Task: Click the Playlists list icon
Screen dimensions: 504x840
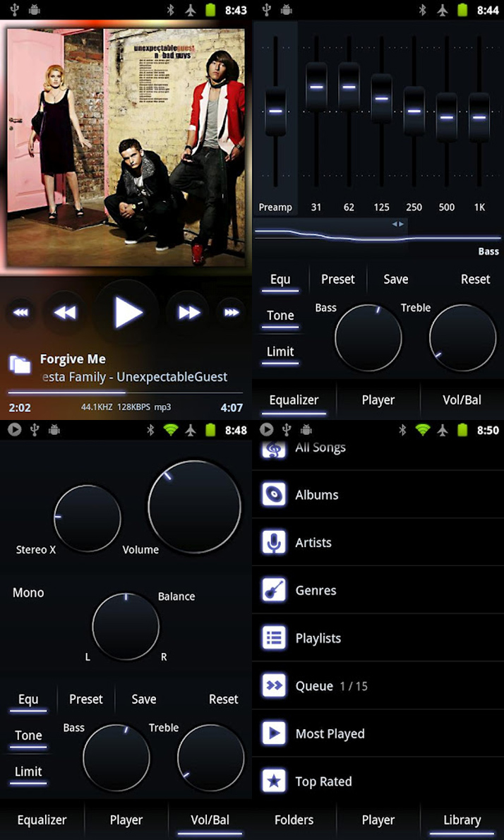Action: [274, 637]
